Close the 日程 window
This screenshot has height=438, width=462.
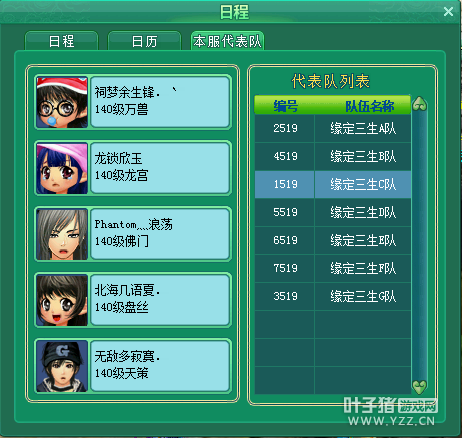[448, 12]
